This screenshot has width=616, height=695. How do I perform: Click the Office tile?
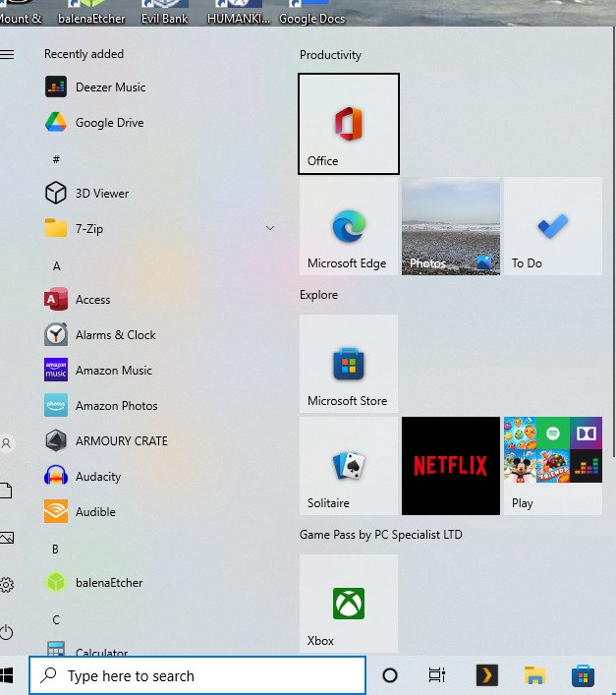[x=349, y=124]
